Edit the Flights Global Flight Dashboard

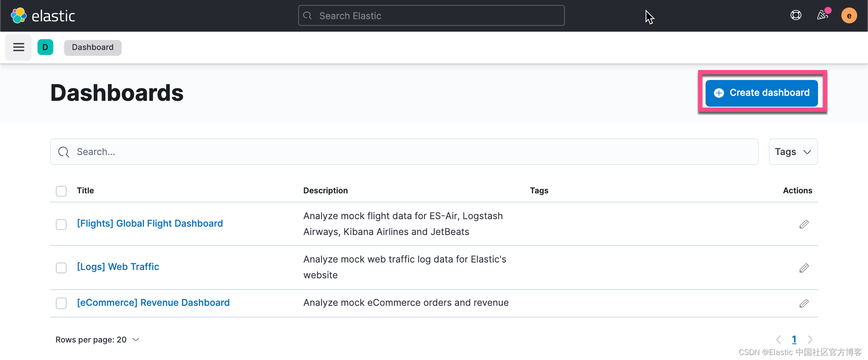(804, 224)
